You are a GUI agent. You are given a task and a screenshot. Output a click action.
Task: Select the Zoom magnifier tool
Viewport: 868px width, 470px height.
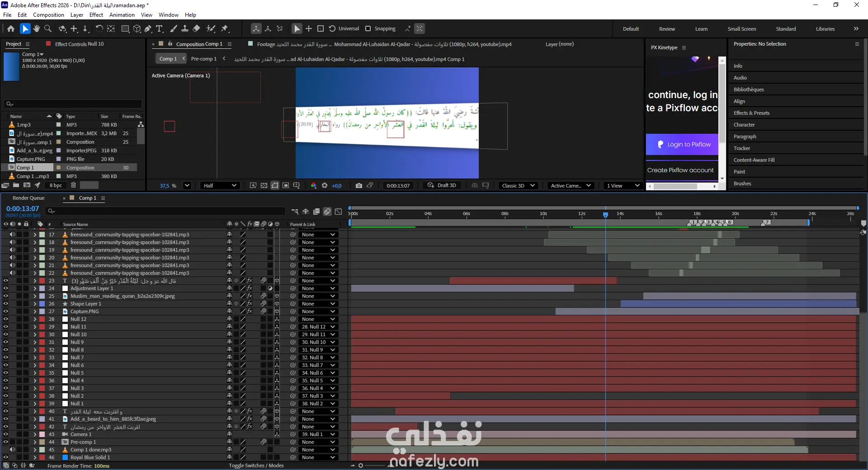(x=48, y=28)
